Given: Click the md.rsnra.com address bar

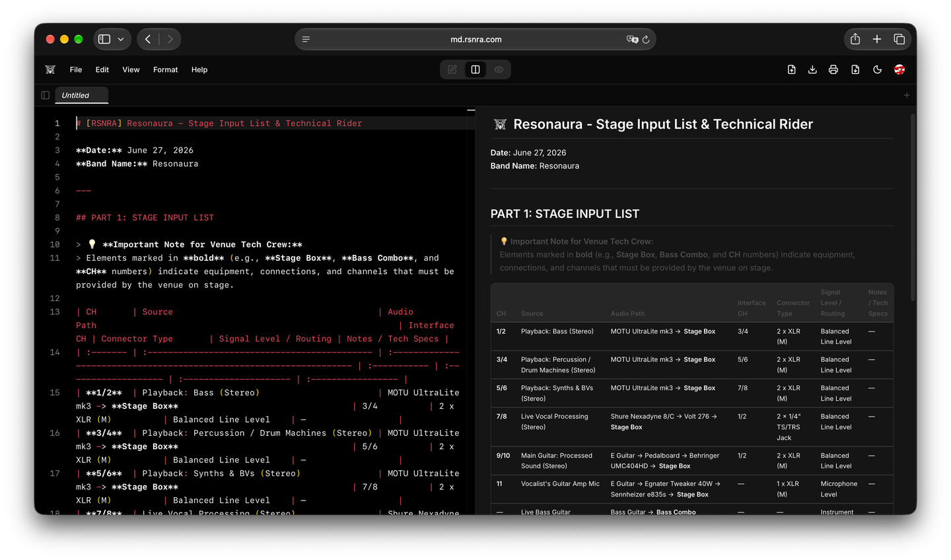Looking at the screenshot, I should click(475, 39).
